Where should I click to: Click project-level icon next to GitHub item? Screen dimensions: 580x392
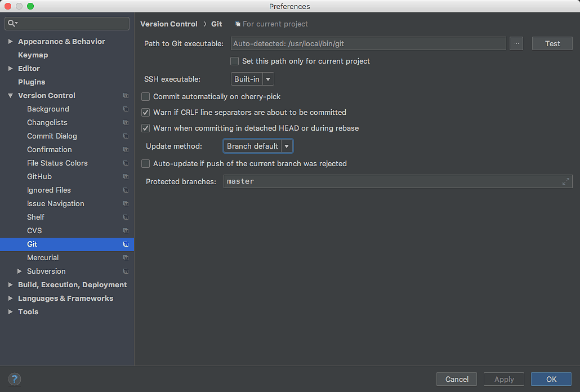tap(126, 177)
